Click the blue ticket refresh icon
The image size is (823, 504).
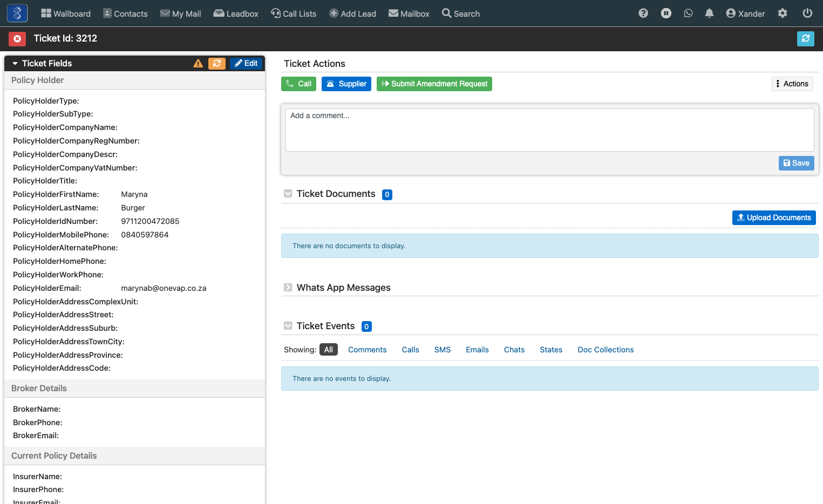(805, 38)
